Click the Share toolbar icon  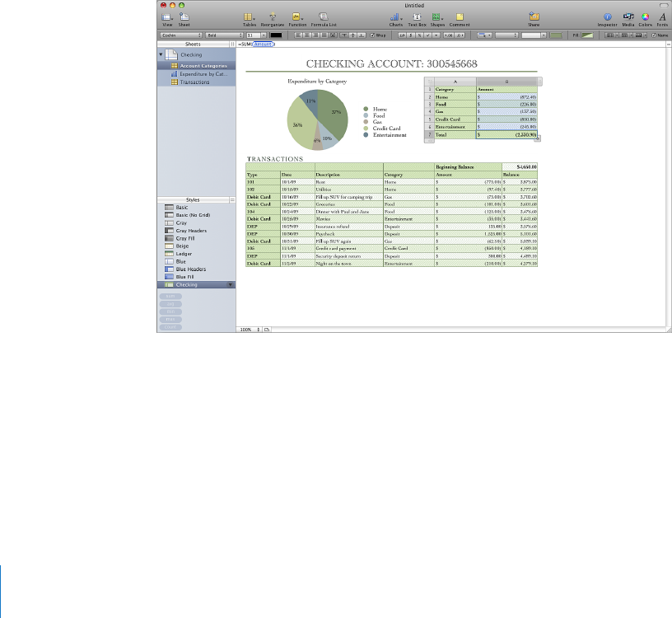point(534,19)
